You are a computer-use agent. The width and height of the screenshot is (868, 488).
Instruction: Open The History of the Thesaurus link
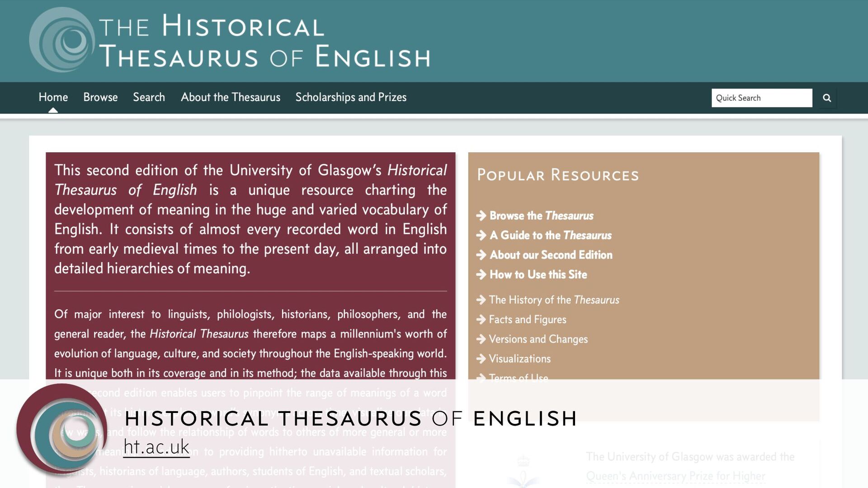pyautogui.click(x=554, y=300)
